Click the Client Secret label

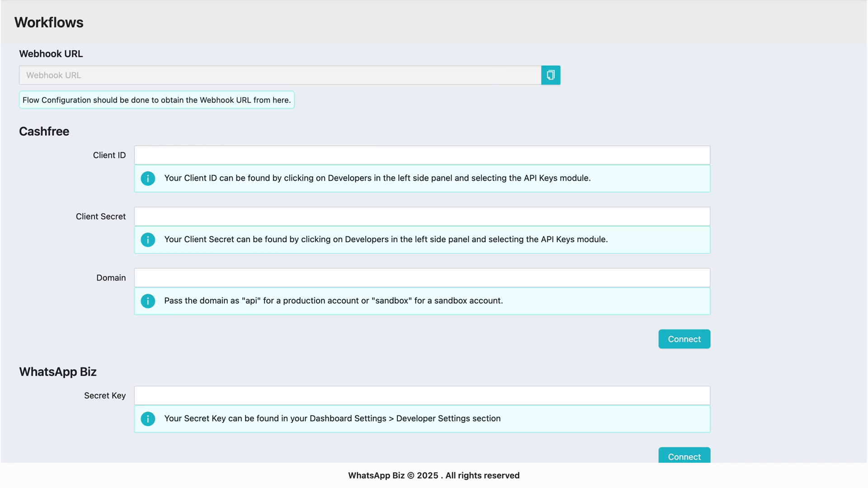[x=101, y=216]
